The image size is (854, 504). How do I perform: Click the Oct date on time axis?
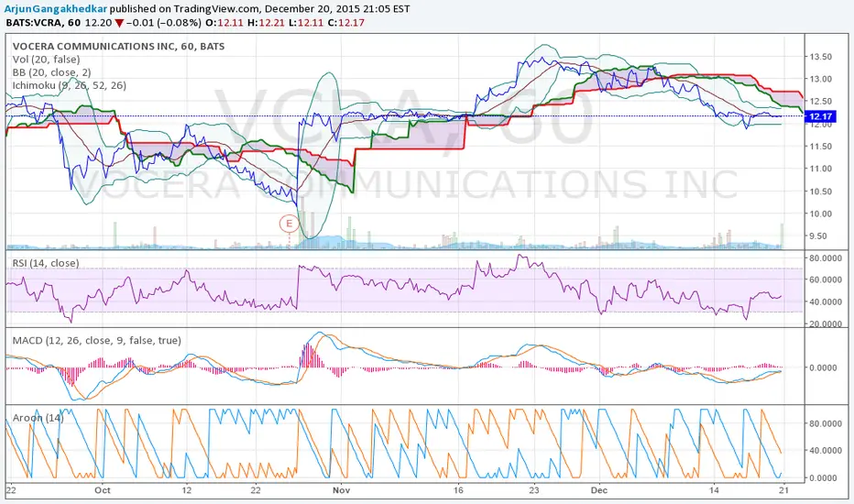coord(103,490)
